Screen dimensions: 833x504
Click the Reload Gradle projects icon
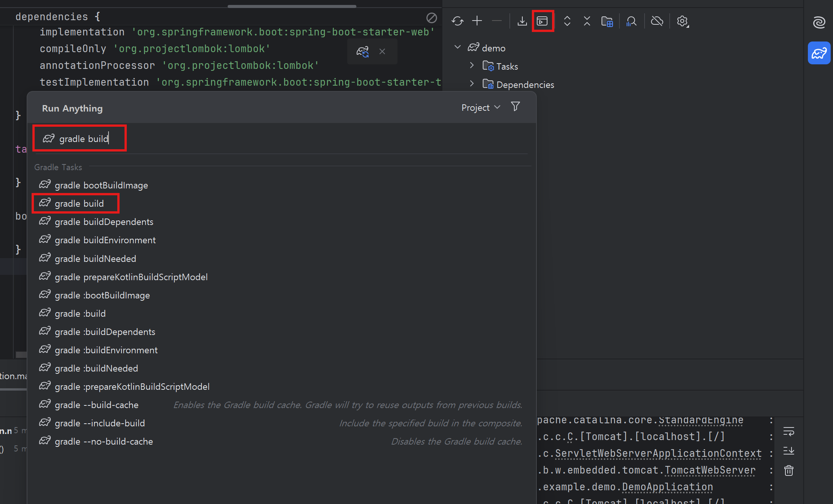[457, 21]
